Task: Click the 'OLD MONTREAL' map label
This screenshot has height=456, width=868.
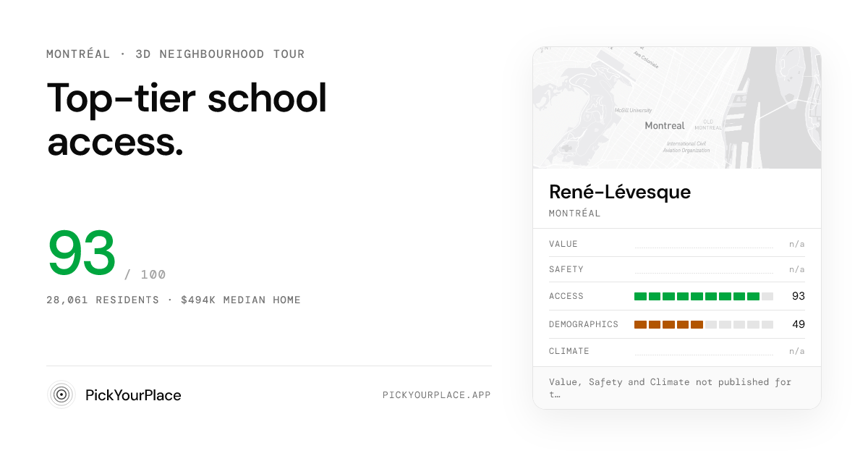Action: (x=709, y=124)
